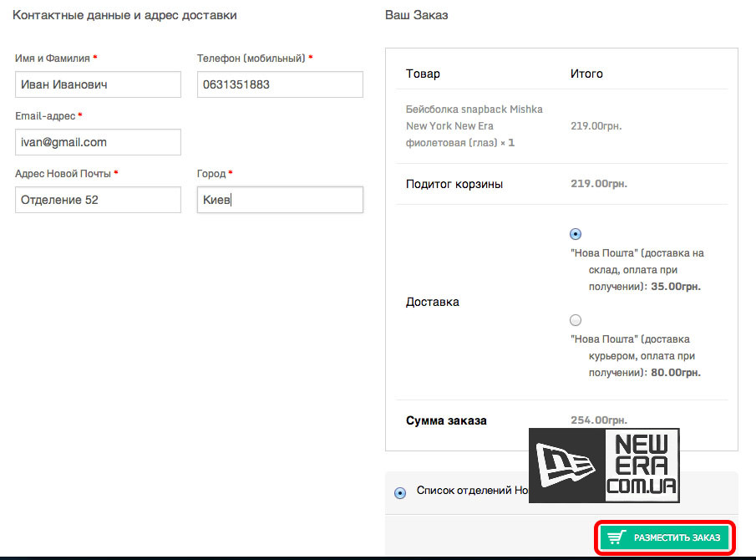Image resolution: width=756 pixels, height=560 pixels.
Task: Click the Контактные данные и адрес доставки heading
Action: click(x=124, y=15)
